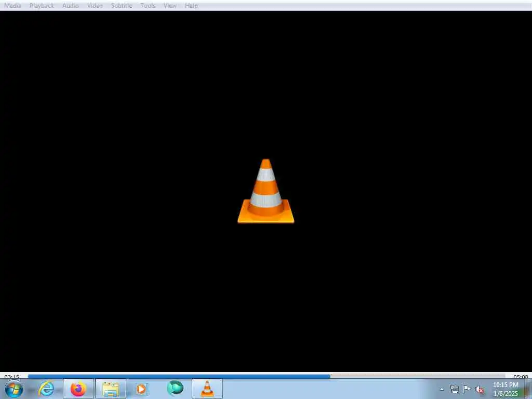Open the Windows Start menu
532x399 pixels.
(x=14, y=389)
